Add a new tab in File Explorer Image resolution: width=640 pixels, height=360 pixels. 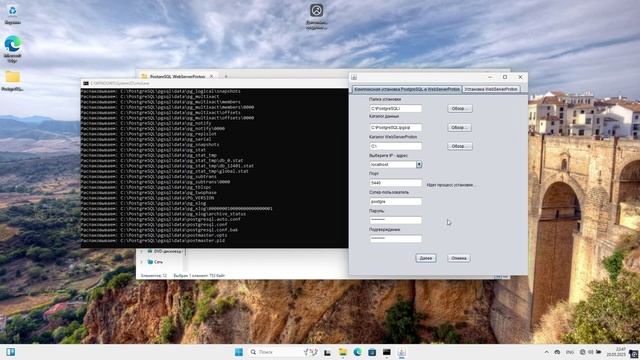point(226,76)
